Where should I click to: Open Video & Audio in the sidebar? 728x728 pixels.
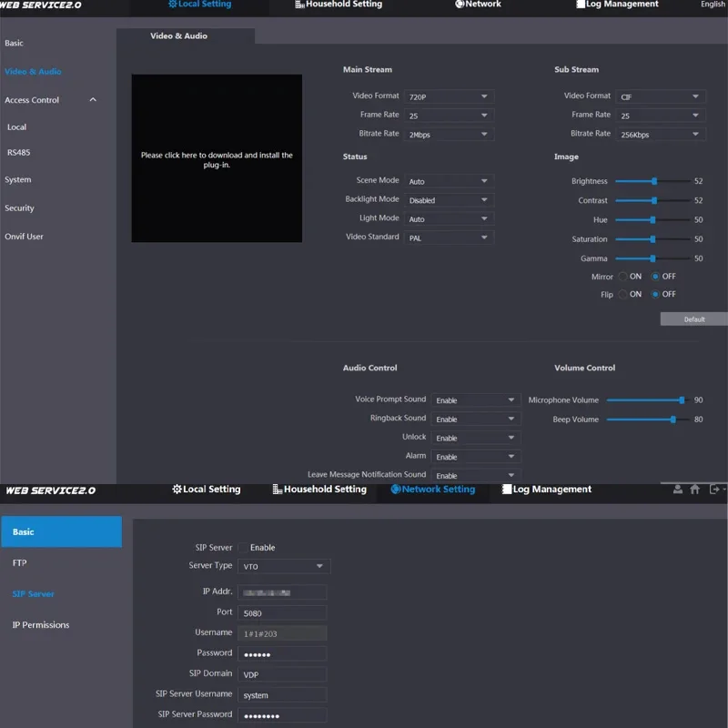click(33, 72)
